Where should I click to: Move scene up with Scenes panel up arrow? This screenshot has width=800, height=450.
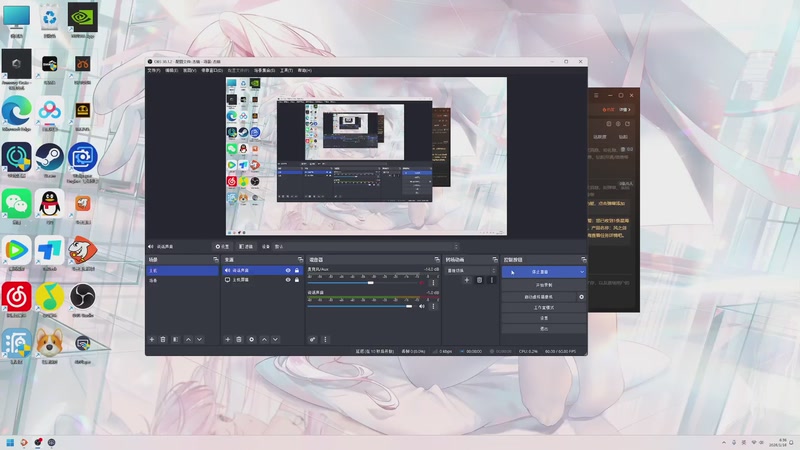click(x=188, y=339)
